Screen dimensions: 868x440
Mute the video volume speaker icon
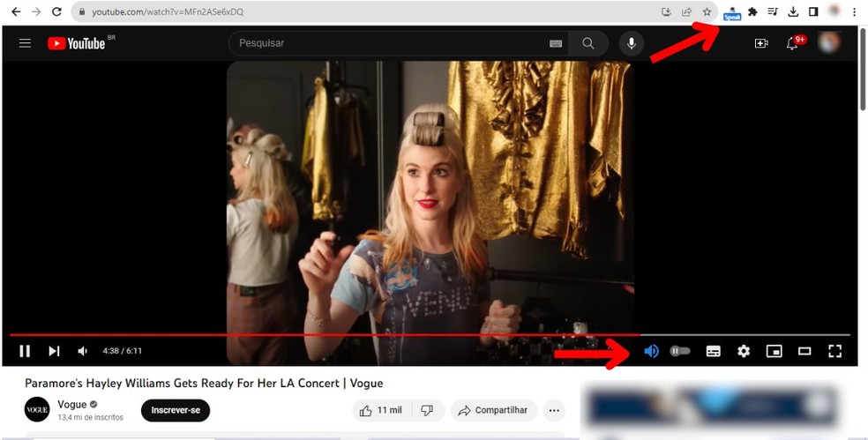[83, 351]
